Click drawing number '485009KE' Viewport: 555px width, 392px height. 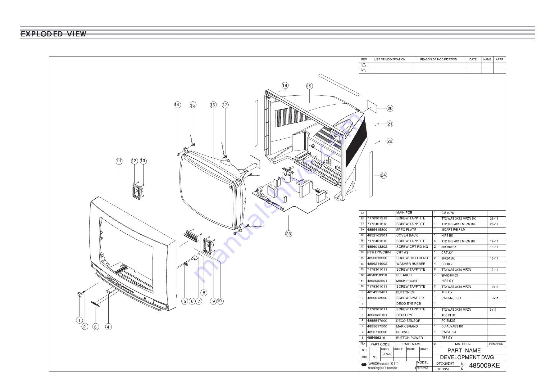[484, 366]
